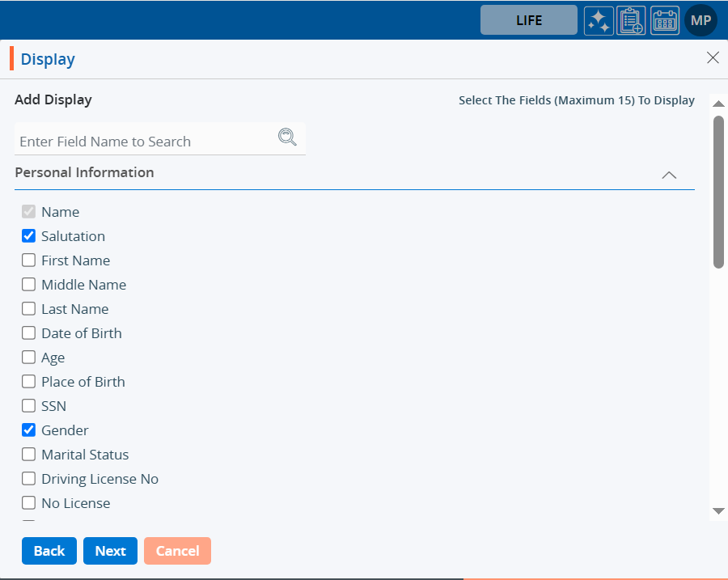Click the scrollbar up arrow
Screen dimensions: 728x580
(718, 104)
